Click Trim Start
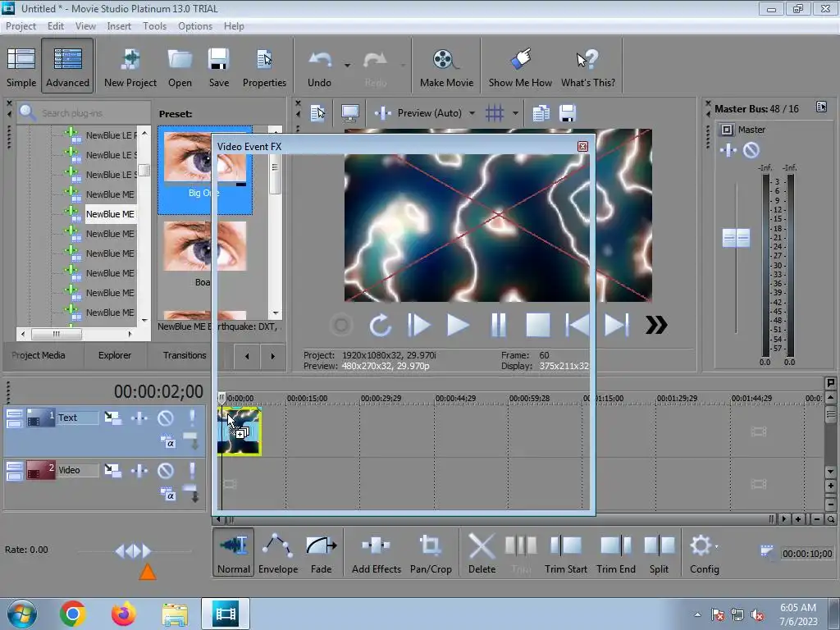The width and height of the screenshot is (840, 630). pos(566,553)
